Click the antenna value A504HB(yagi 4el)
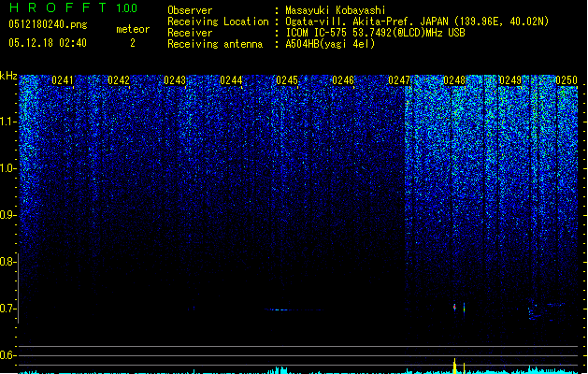 (330, 44)
